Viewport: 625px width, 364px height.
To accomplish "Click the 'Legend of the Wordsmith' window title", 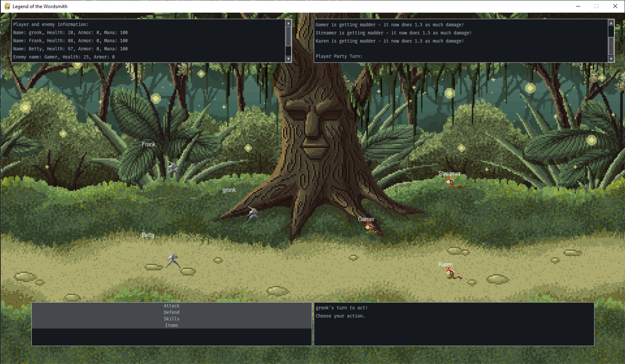I will click(40, 7).
